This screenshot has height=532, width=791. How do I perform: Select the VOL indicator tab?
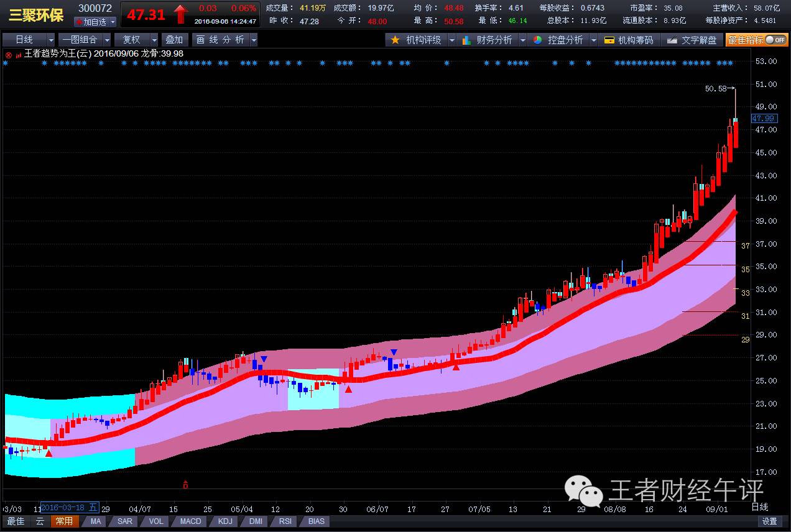(156, 521)
